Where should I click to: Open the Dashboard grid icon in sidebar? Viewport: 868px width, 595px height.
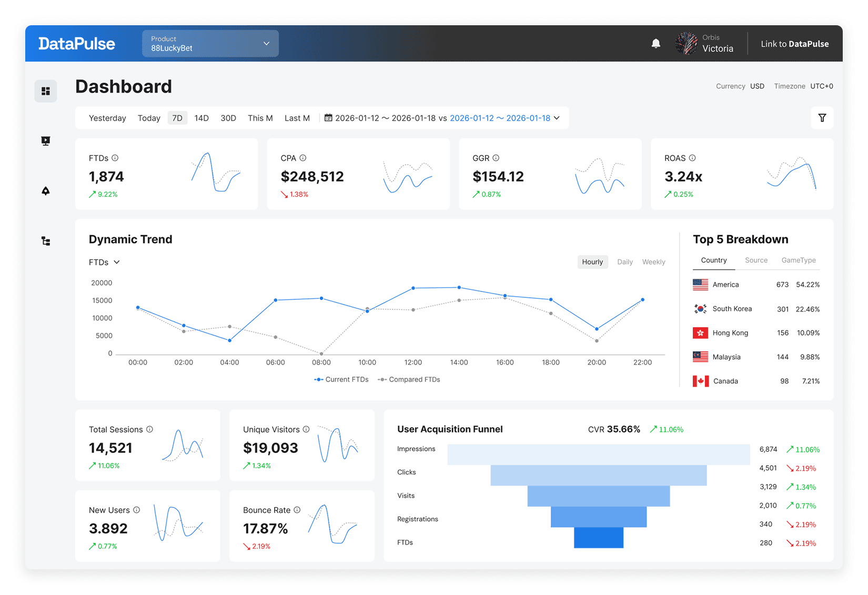[46, 90]
